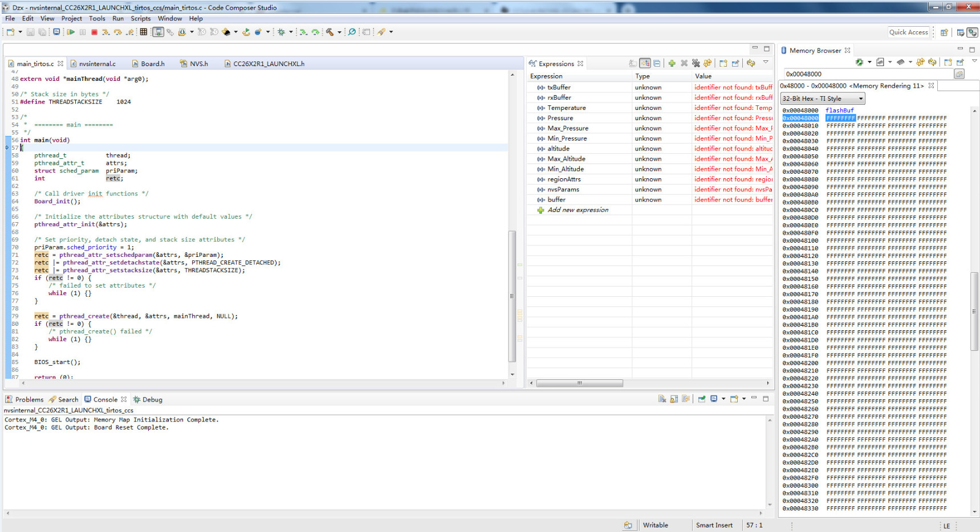The height and width of the screenshot is (532, 980).
Task: Toggle the linked address icon beside the memory address field
Action: 959,74
